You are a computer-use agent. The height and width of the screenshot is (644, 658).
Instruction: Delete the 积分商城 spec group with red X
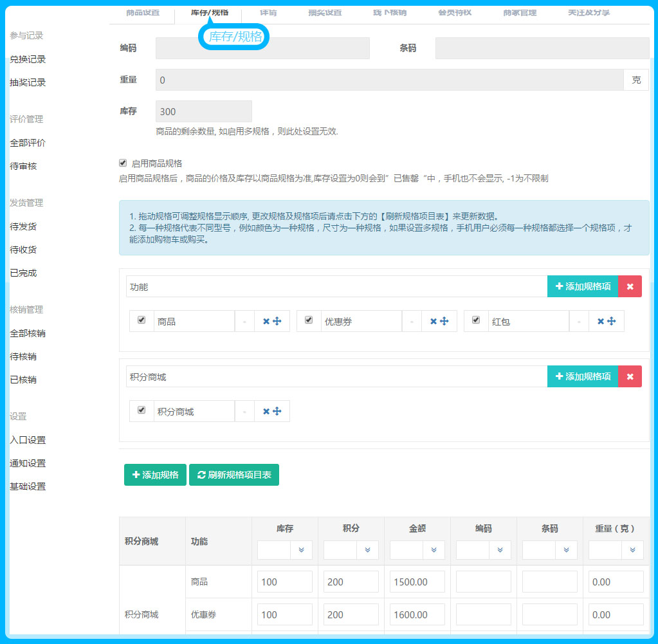[x=630, y=376]
